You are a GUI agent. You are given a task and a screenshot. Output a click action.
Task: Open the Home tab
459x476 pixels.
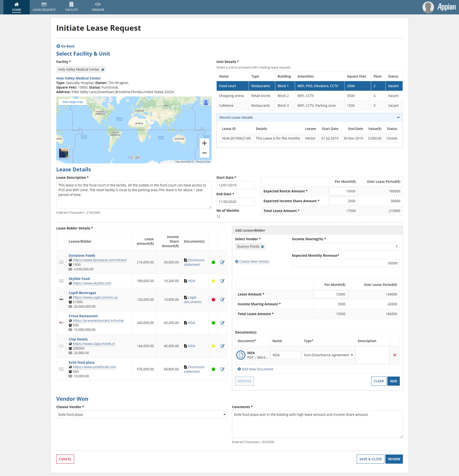16,7
